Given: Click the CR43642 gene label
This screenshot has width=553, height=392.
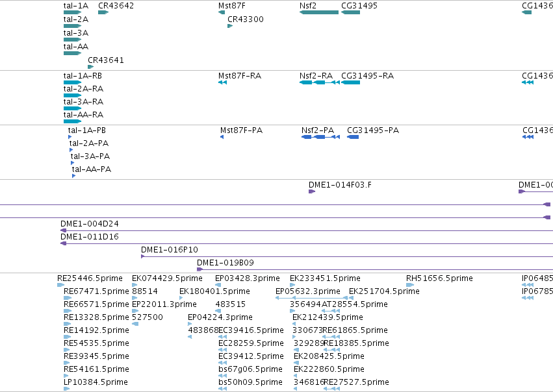Looking at the screenshot, I should pos(116,6).
